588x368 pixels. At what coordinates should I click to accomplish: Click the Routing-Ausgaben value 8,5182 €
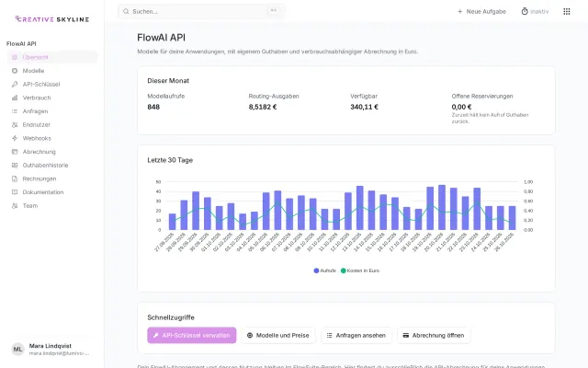tap(263, 107)
